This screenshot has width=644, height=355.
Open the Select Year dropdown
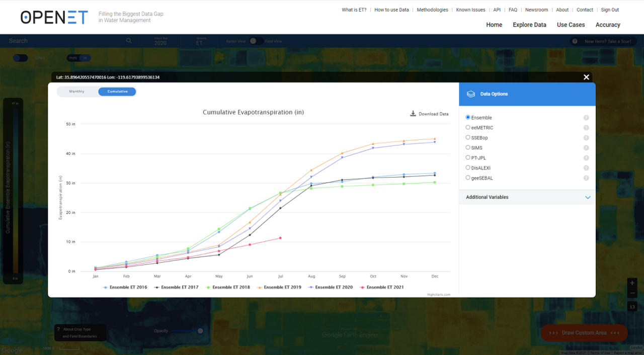[x=160, y=43]
